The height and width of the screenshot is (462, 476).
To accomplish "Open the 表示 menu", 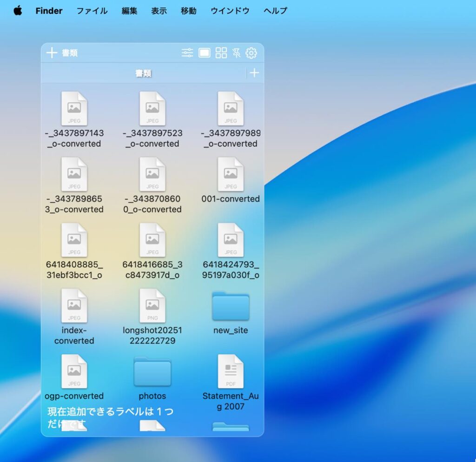I will click(159, 11).
